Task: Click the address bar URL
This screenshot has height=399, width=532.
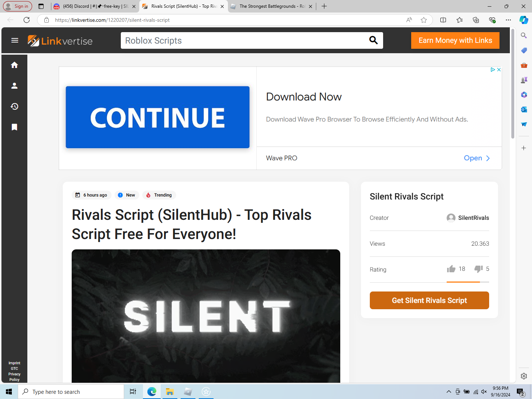Action: 112,20
